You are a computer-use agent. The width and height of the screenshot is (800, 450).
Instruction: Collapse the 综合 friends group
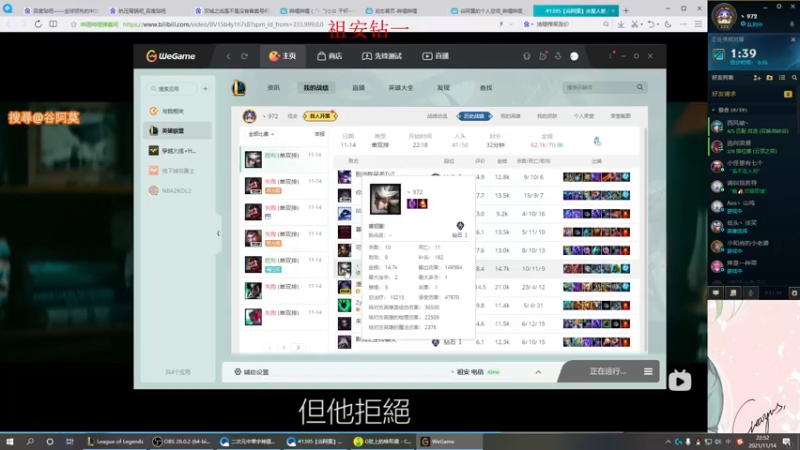click(713, 110)
